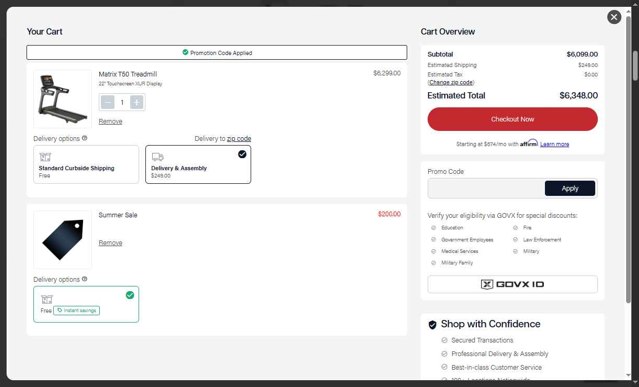The height and width of the screenshot is (387, 639).
Task: Open Matrix T50 Treadmill product thumbnail
Action: tap(62, 99)
